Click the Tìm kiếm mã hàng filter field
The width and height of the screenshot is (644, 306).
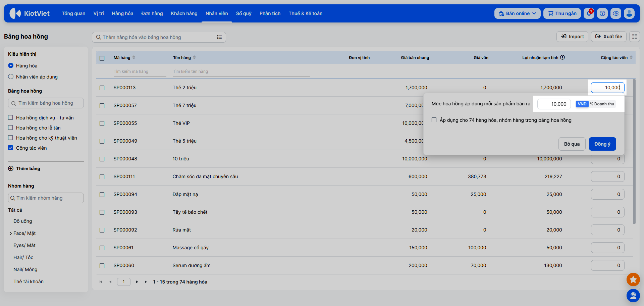pyautogui.click(x=140, y=71)
